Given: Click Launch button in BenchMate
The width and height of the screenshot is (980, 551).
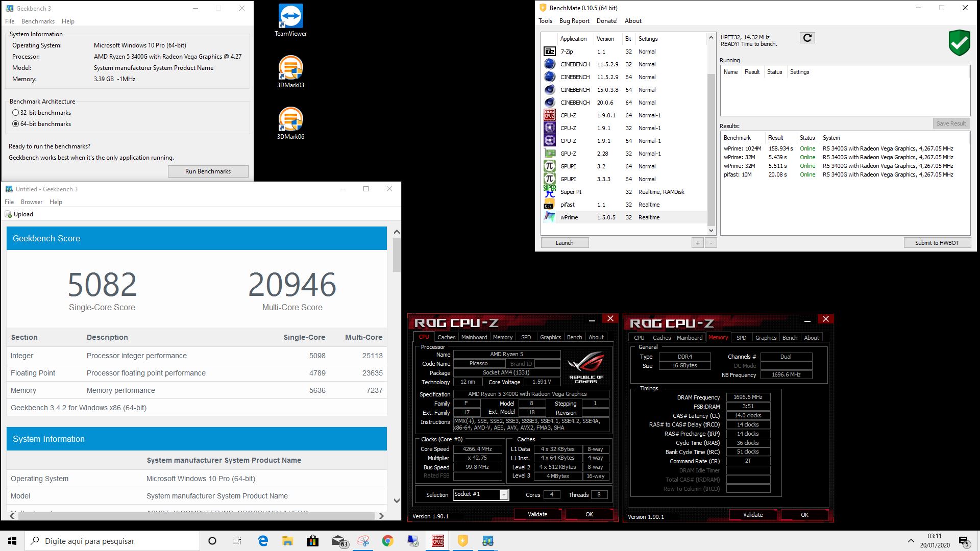Looking at the screenshot, I should pyautogui.click(x=565, y=243).
